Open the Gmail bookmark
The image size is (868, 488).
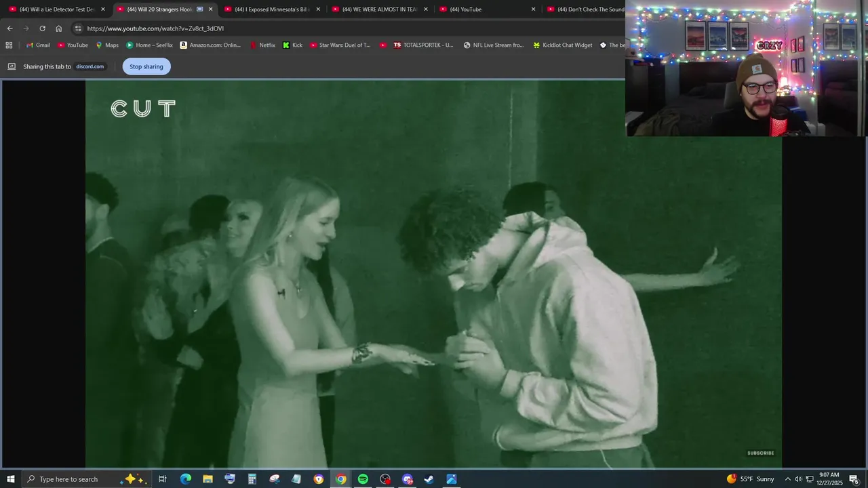click(38, 45)
